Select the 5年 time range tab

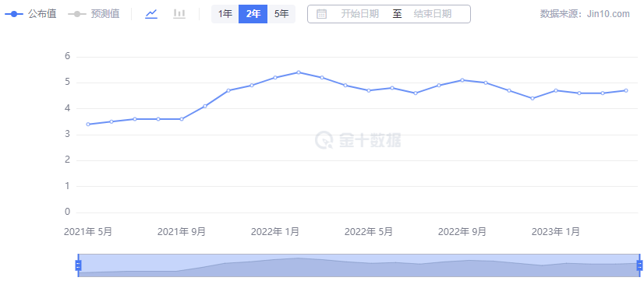pos(281,14)
